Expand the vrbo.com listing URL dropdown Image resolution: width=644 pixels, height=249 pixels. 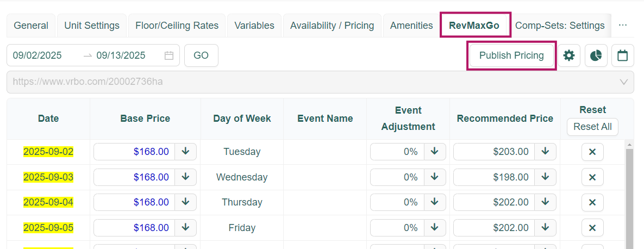623,82
